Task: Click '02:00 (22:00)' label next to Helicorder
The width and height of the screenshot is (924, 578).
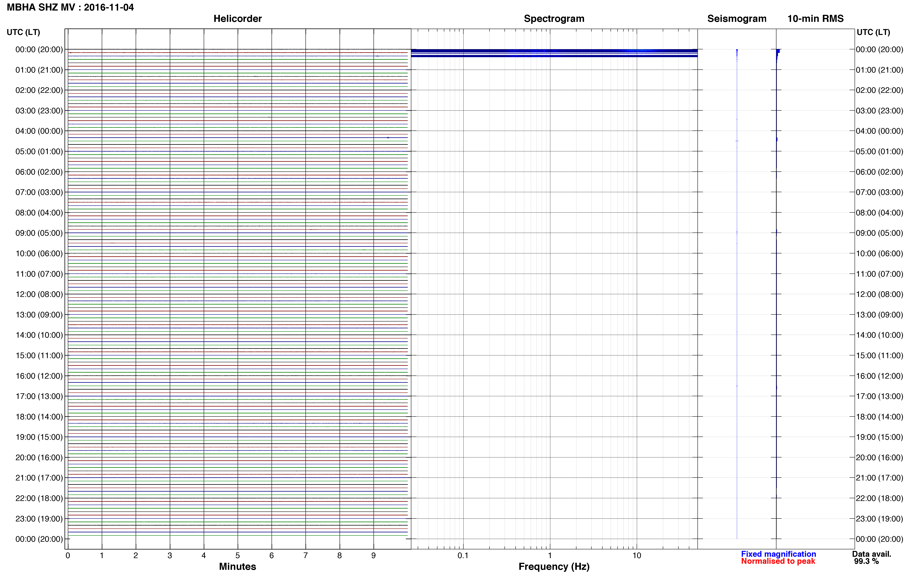Action: pos(39,90)
